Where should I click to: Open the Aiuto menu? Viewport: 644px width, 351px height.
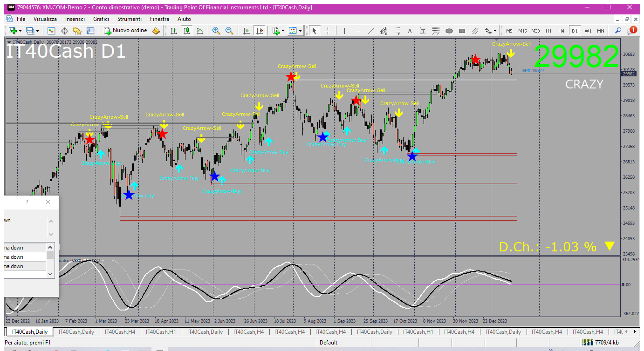[184, 19]
